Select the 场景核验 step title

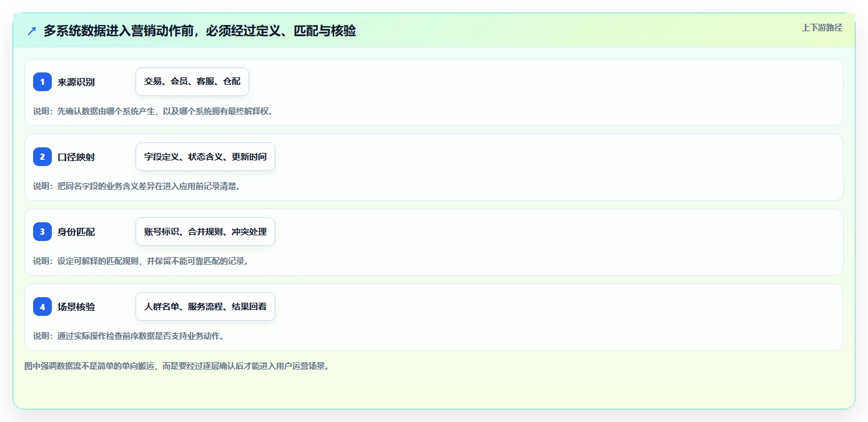coord(76,307)
